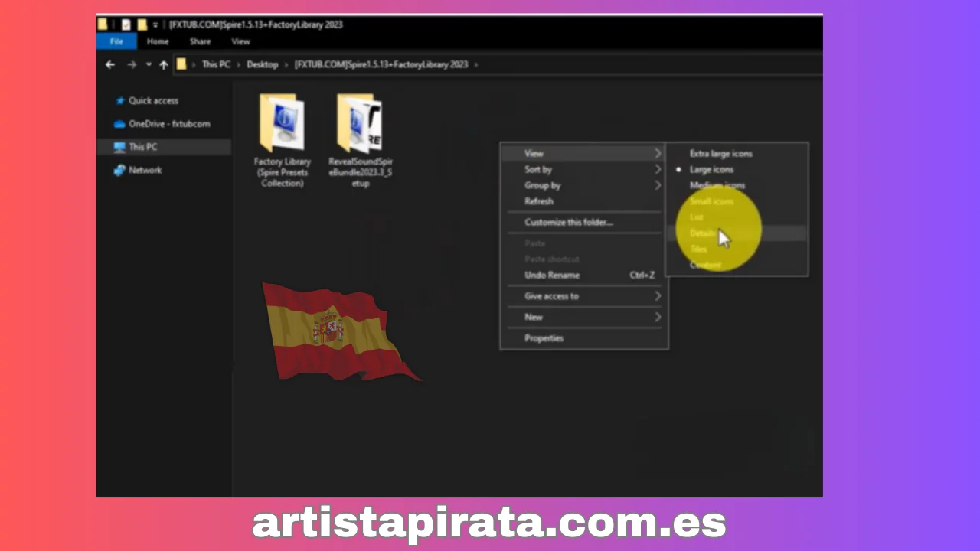Click the new folder quick access icon
Viewport: 980px width, 551px height.
pos(142,24)
